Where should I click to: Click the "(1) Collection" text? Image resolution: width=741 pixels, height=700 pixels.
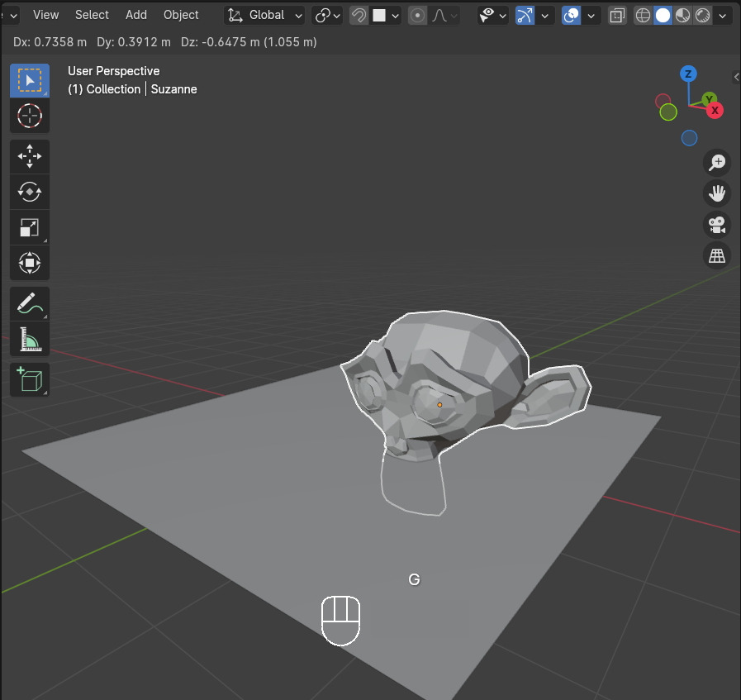[104, 89]
